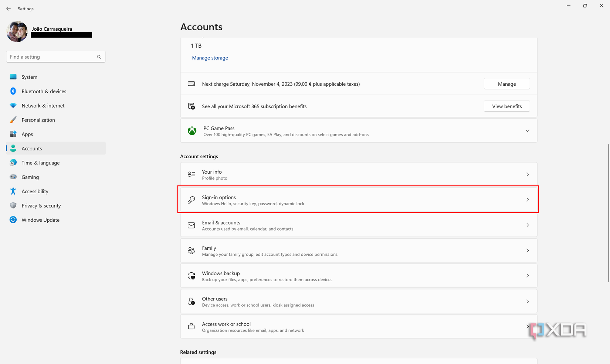Click the Personalization paintbrush icon

tap(13, 120)
